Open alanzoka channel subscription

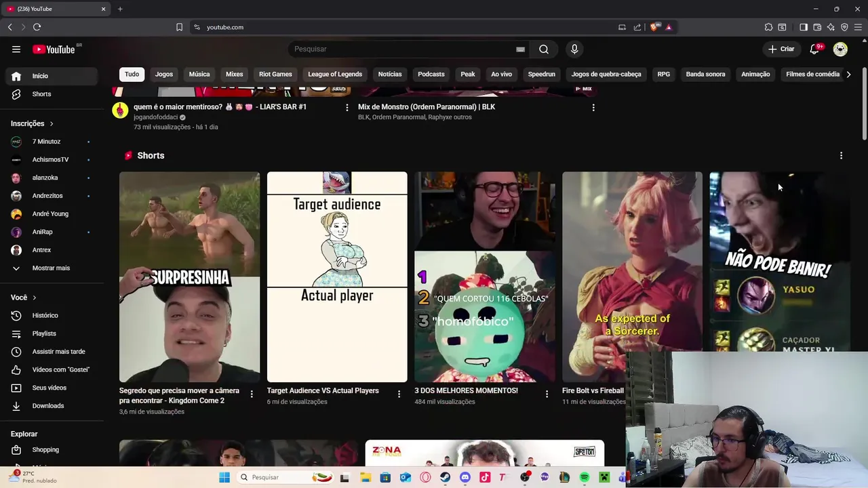coord(53,178)
